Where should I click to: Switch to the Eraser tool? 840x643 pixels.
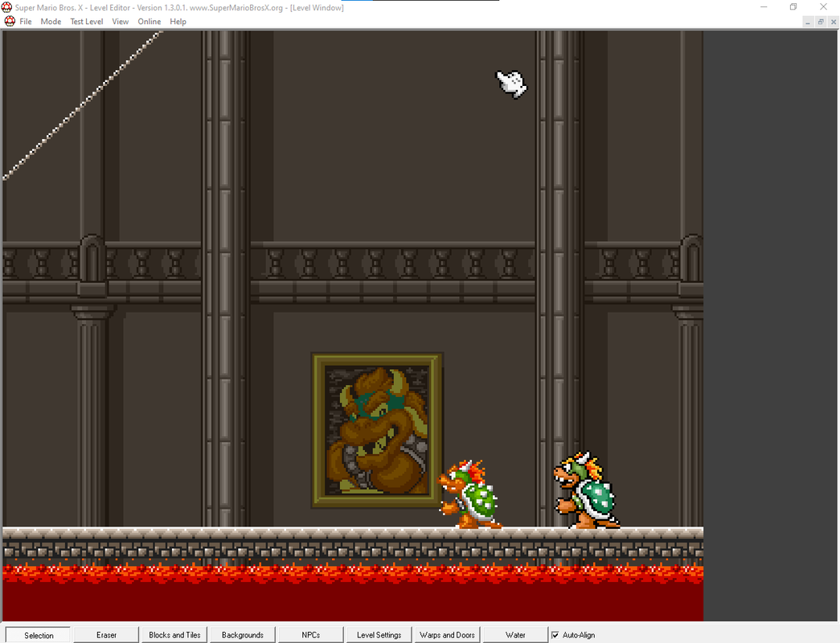click(x=106, y=635)
